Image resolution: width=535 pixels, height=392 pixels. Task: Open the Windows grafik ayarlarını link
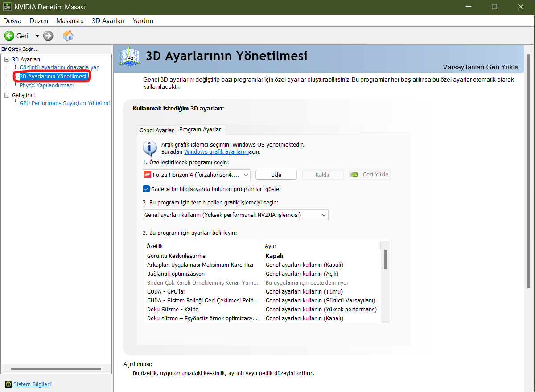pos(216,151)
